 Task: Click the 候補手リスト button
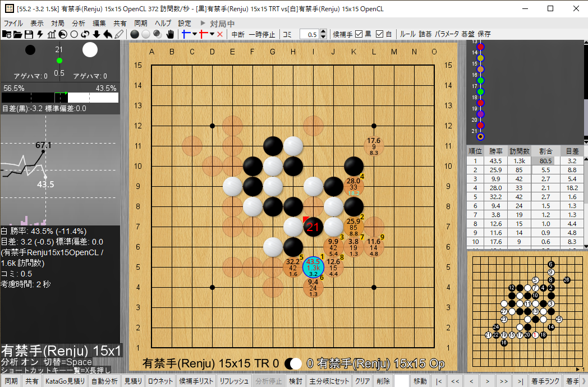pyautogui.click(x=196, y=381)
